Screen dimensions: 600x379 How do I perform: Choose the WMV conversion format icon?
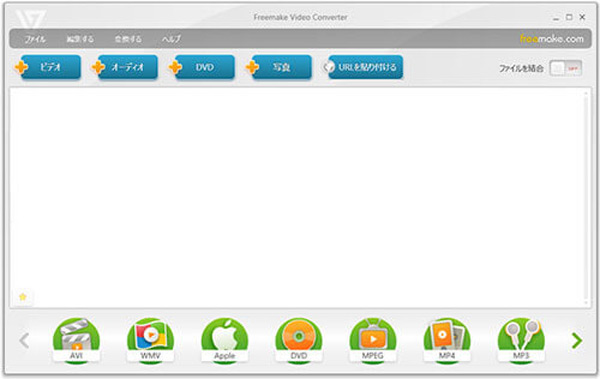[150, 340]
